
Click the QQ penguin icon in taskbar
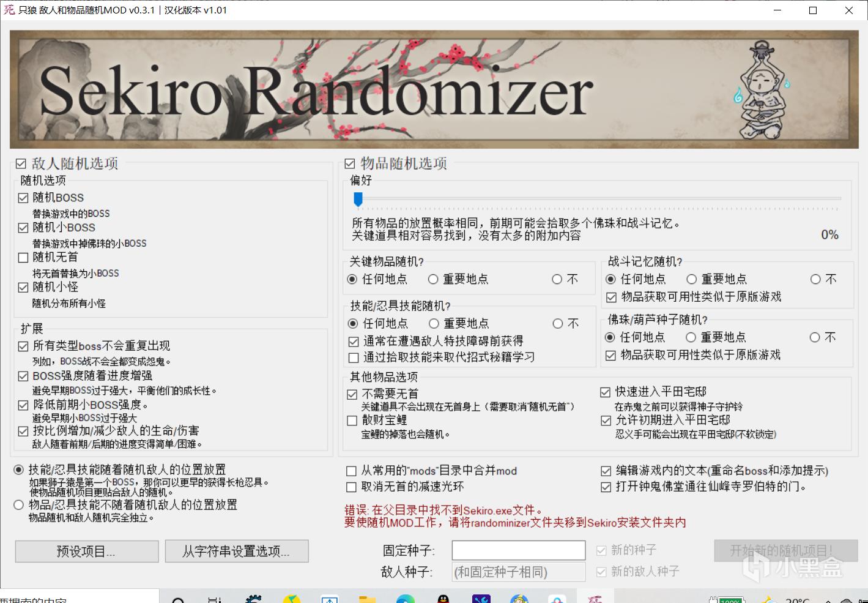443,599
